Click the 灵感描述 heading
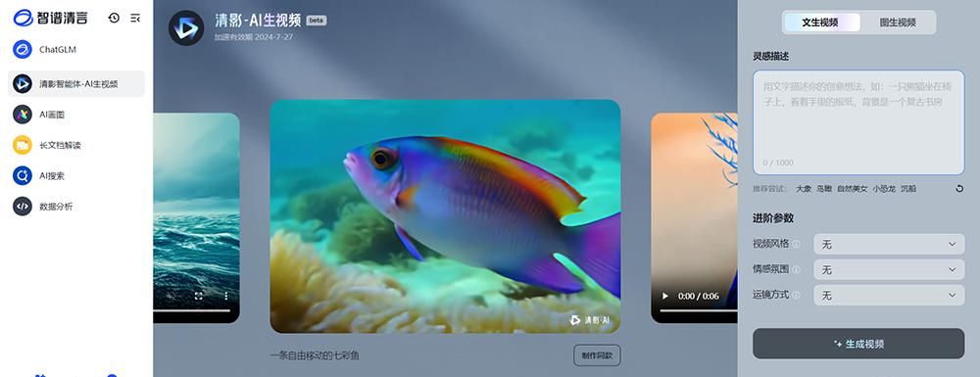This screenshot has height=377, width=980. pos(770,56)
